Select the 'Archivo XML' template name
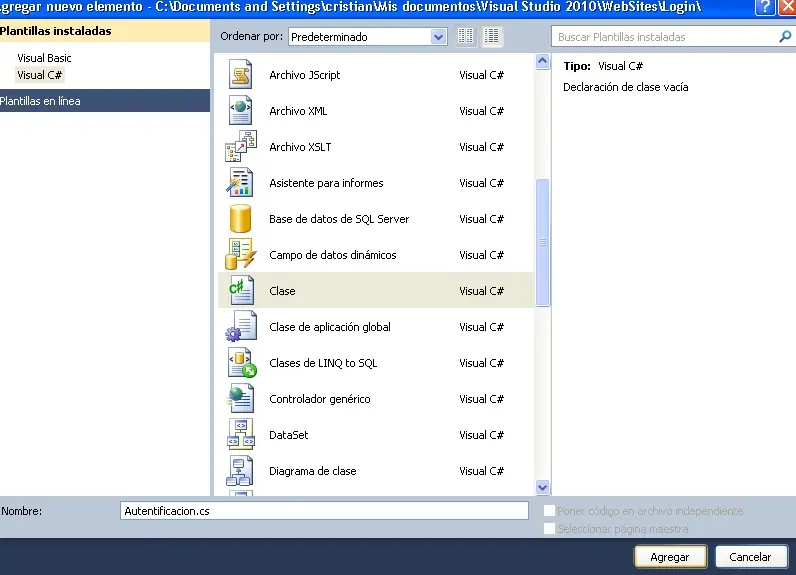This screenshot has height=575, width=796. [x=298, y=111]
